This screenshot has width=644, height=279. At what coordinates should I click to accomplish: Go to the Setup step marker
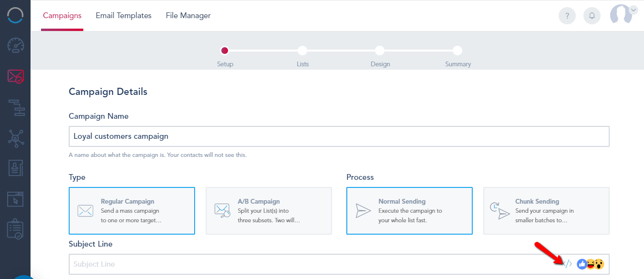225,51
